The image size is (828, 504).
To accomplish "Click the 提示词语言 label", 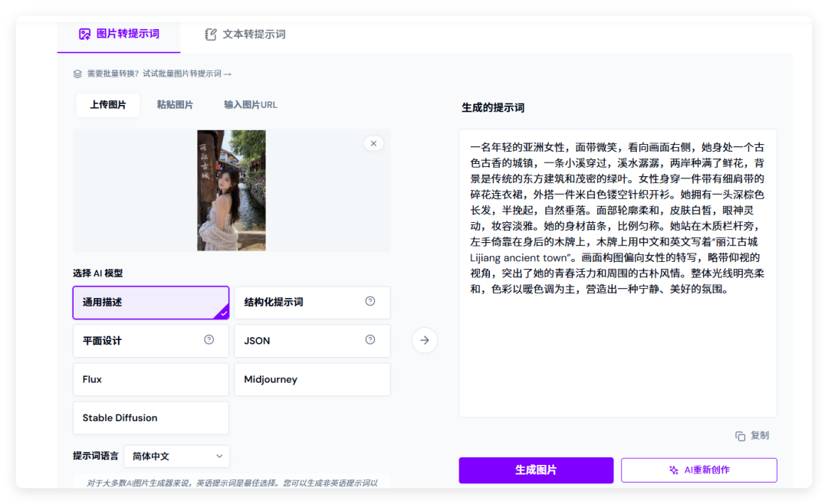I will point(96,456).
